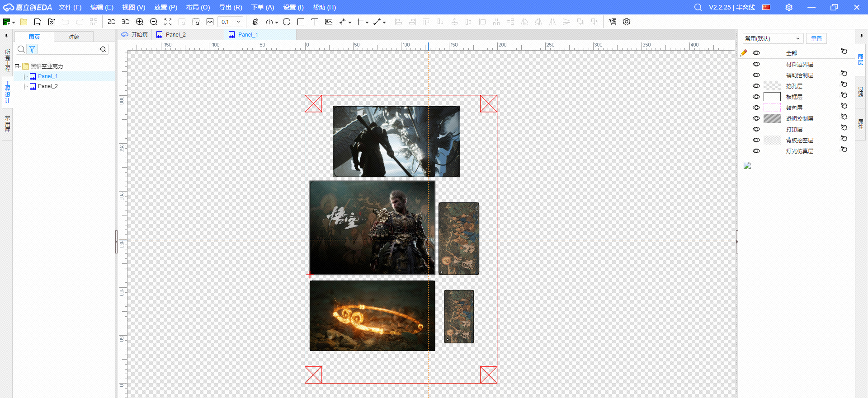Open the folder icon in the toolbar
This screenshot has width=868, height=398.
click(24, 22)
